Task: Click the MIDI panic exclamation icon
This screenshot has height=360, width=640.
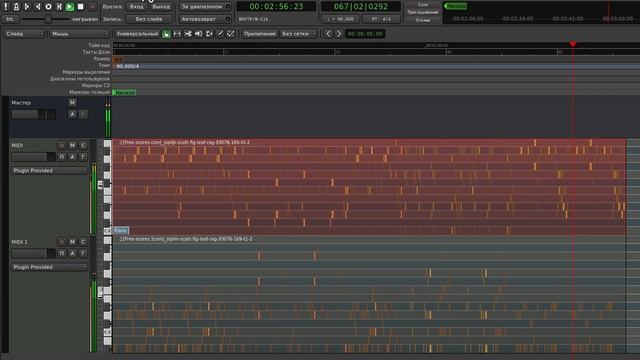Action: 6,7
